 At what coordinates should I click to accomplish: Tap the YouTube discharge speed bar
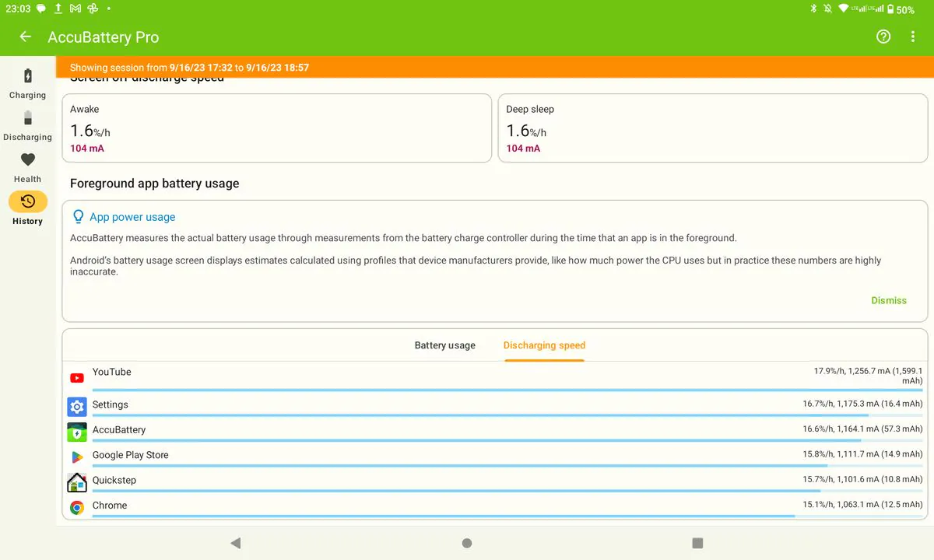tap(507, 390)
